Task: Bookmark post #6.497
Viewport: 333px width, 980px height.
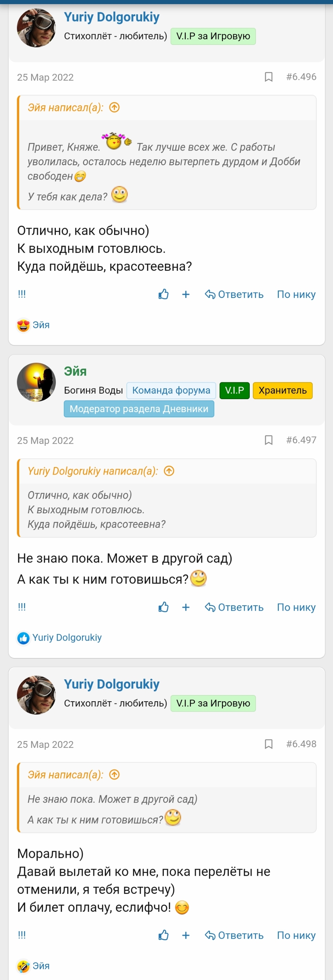Action: [268, 440]
